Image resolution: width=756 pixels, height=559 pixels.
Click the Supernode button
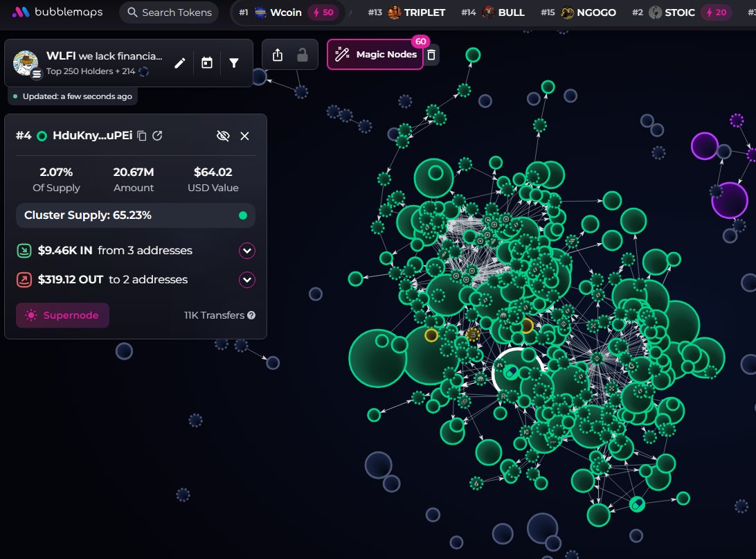coord(62,315)
